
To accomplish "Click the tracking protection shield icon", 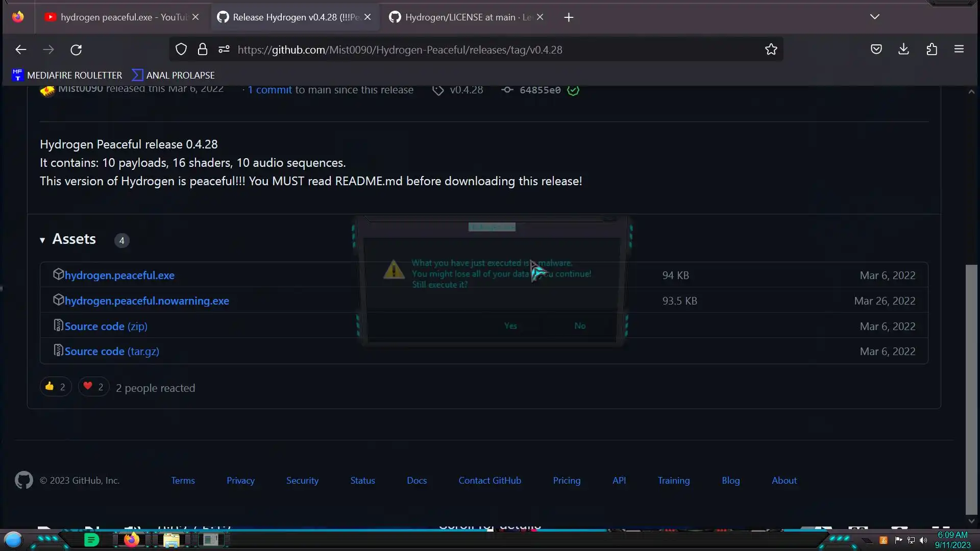I will coord(181,49).
